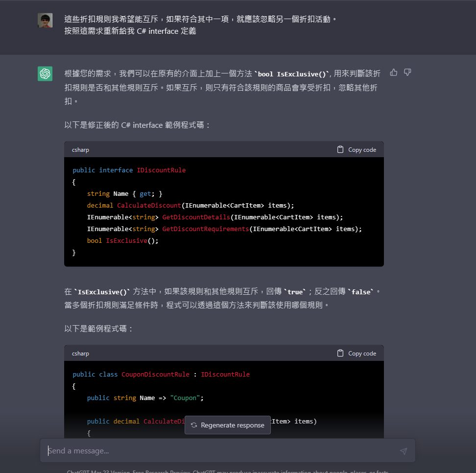Click the bool IsExclusive(); line in the interface code
This screenshot has width=476, height=473.
(123, 241)
